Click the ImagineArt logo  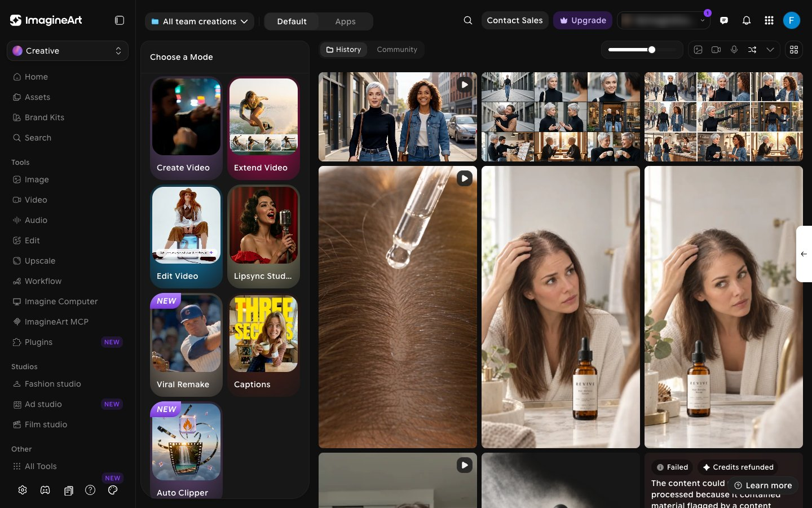tap(46, 20)
